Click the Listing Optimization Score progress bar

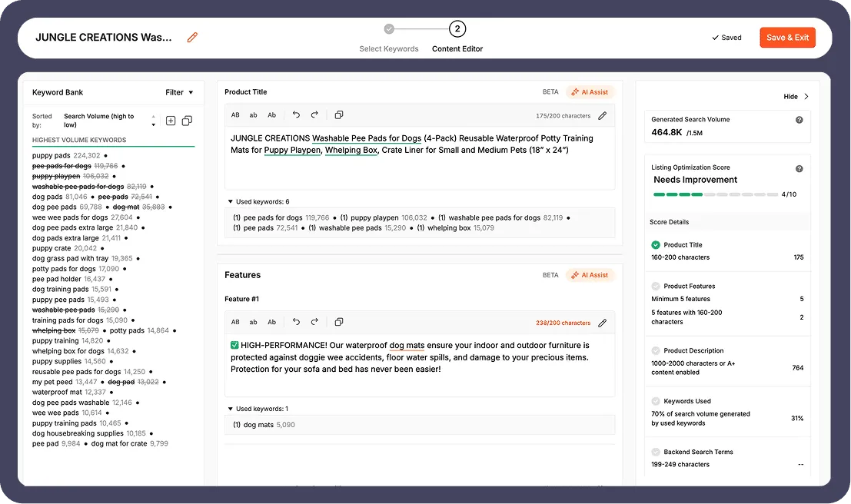click(x=716, y=194)
